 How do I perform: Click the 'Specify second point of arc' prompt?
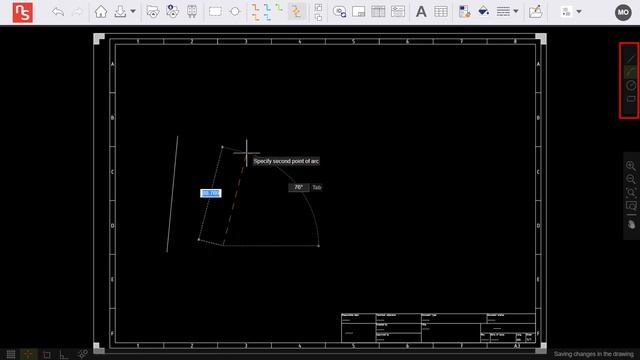[286, 161]
